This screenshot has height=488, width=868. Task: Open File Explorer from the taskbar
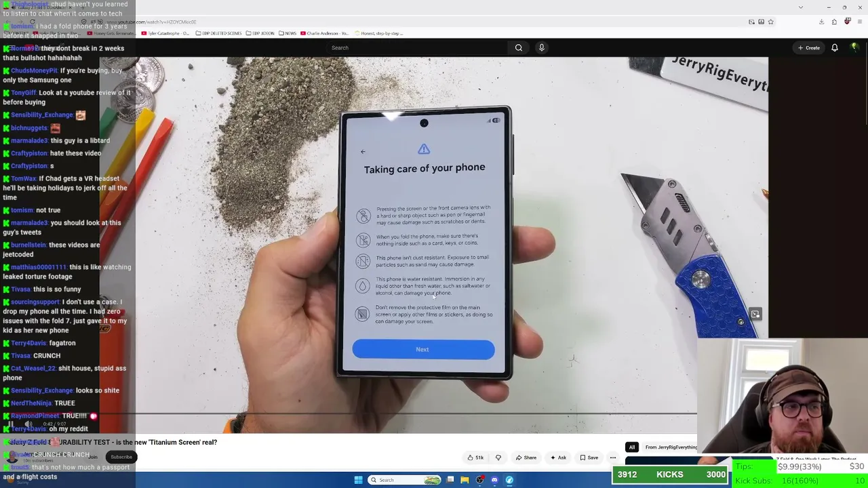click(465, 480)
